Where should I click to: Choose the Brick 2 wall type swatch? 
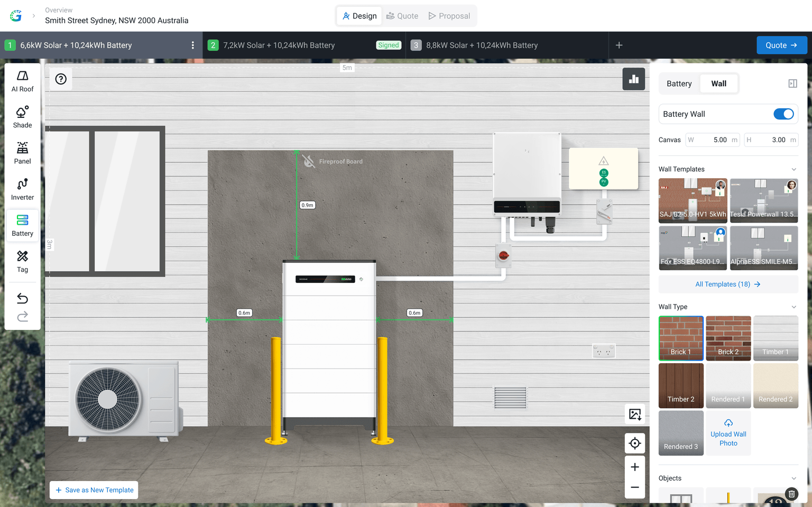[x=728, y=338]
